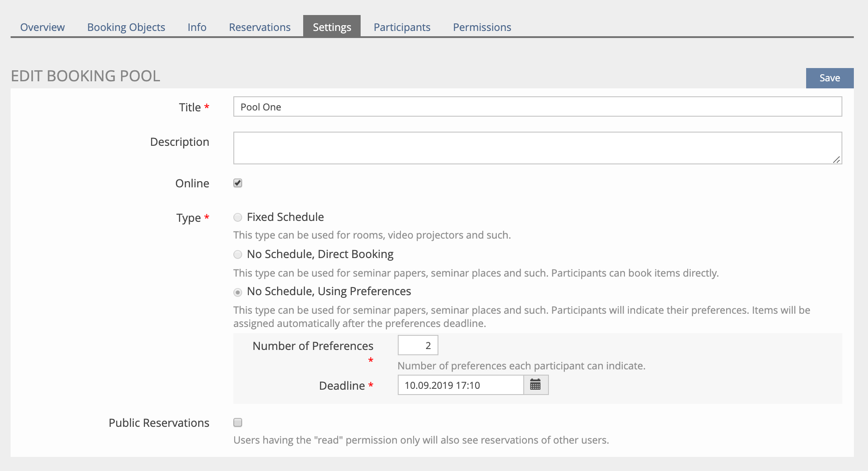Switch to the Overview tab
The height and width of the screenshot is (471, 868).
pos(42,27)
